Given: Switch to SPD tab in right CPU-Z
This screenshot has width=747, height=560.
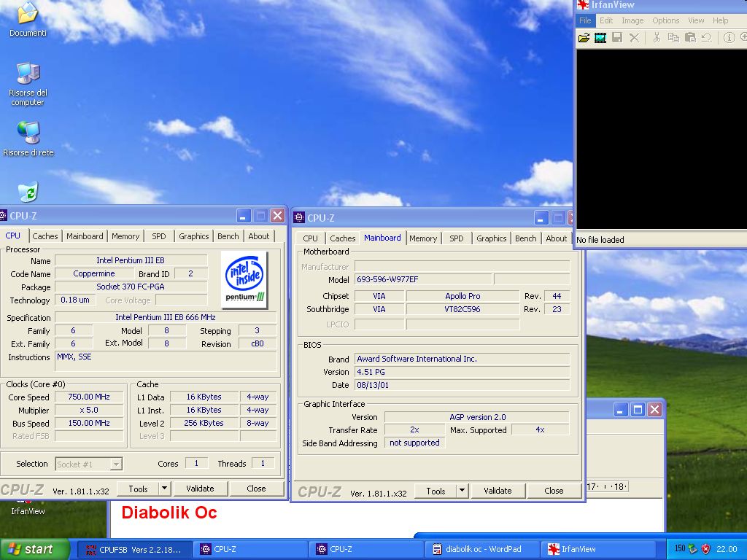Looking at the screenshot, I should point(457,238).
